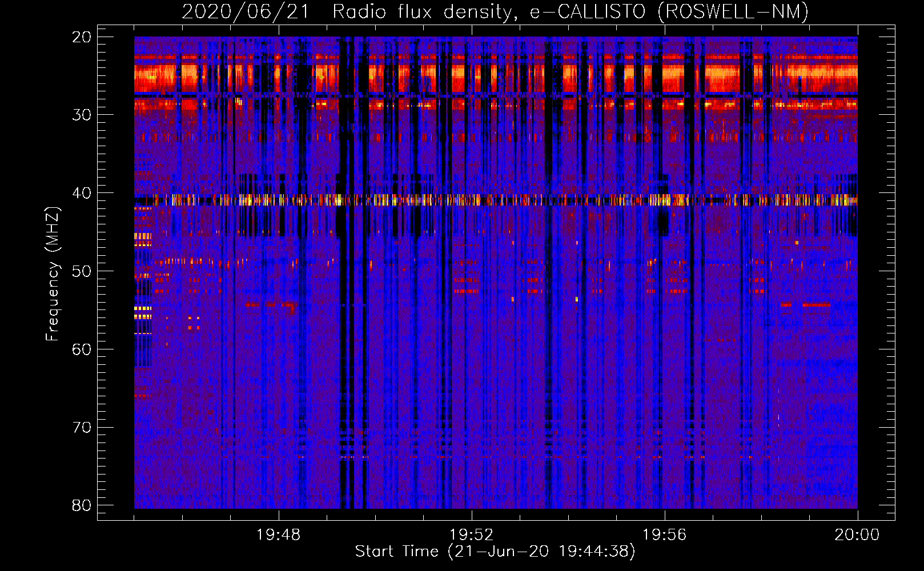The width and height of the screenshot is (924, 571).
Task: Click the 'Frequency (MHZ)' y-axis label
Action: tap(53, 275)
